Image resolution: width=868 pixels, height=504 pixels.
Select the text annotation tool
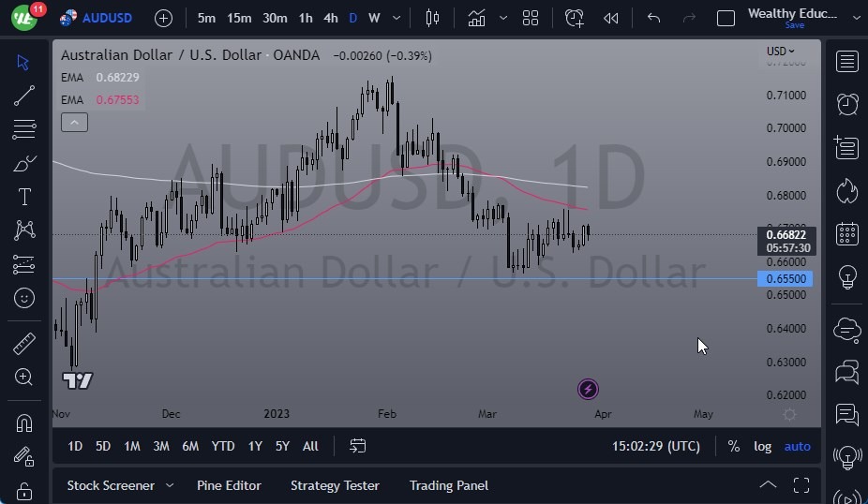point(24,197)
